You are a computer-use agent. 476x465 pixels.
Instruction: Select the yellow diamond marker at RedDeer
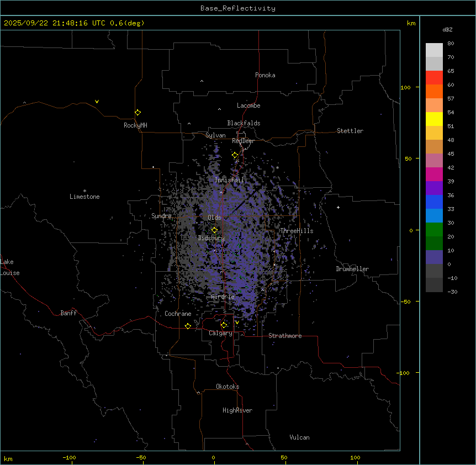click(235, 155)
